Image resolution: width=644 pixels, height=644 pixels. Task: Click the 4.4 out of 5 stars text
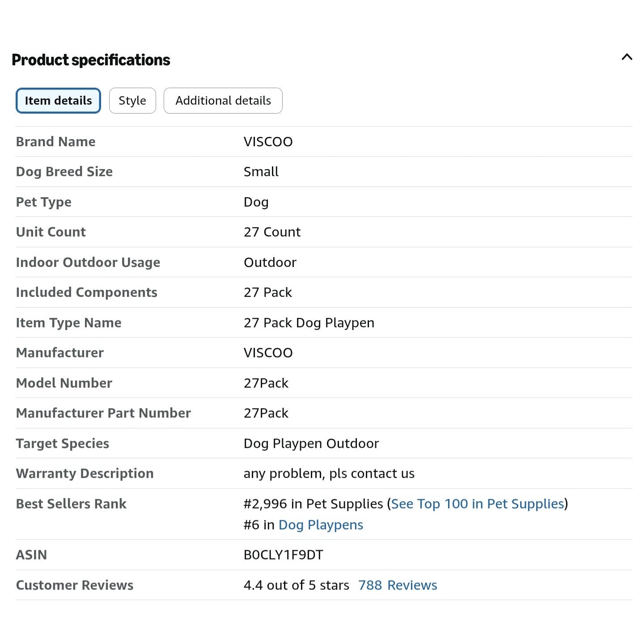click(296, 585)
